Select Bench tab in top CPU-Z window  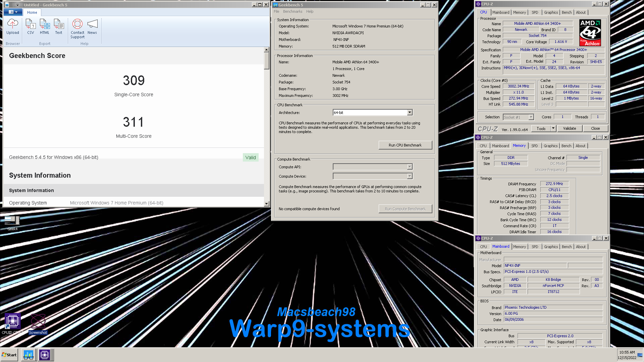pyautogui.click(x=567, y=12)
